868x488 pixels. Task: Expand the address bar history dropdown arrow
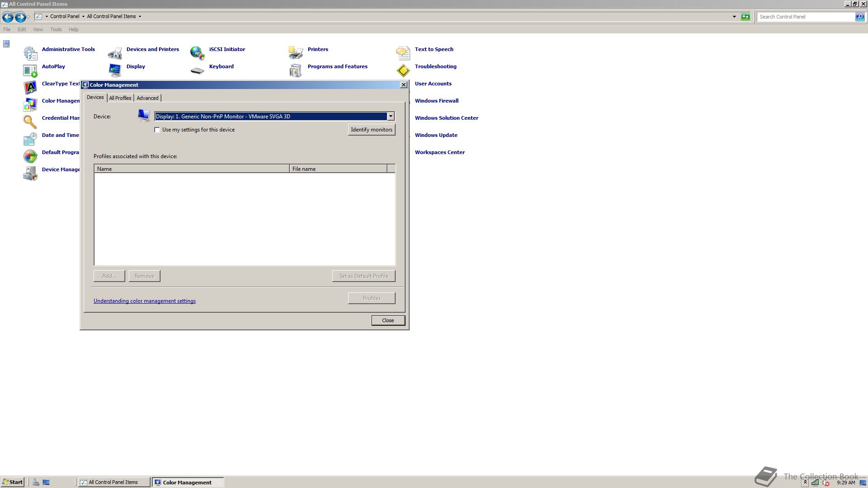[734, 17]
